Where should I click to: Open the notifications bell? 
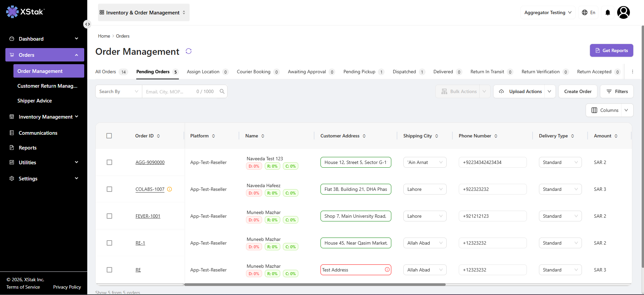[x=607, y=12]
